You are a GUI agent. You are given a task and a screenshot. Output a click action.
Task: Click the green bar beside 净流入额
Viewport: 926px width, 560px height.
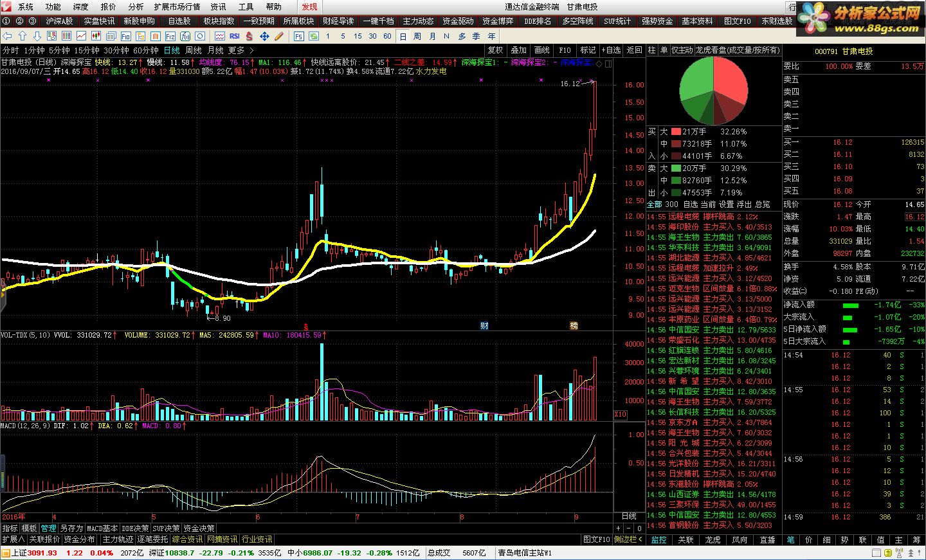850,305
